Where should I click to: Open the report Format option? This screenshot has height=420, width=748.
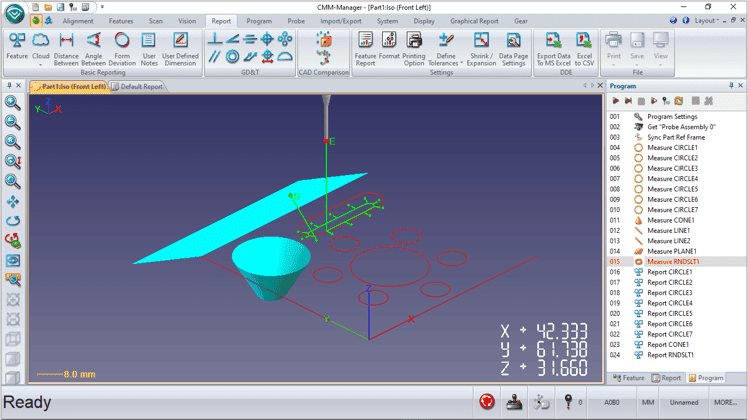[389, 46]
